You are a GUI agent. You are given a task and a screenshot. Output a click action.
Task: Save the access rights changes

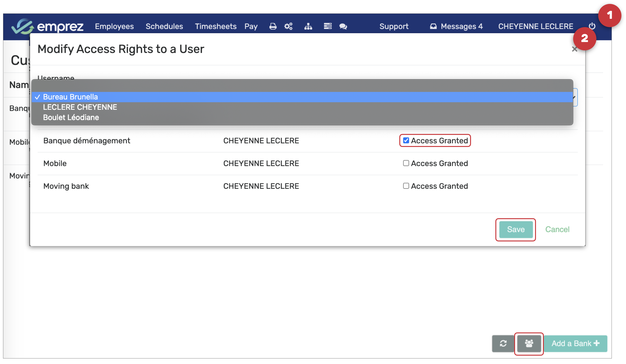[516, 229]
